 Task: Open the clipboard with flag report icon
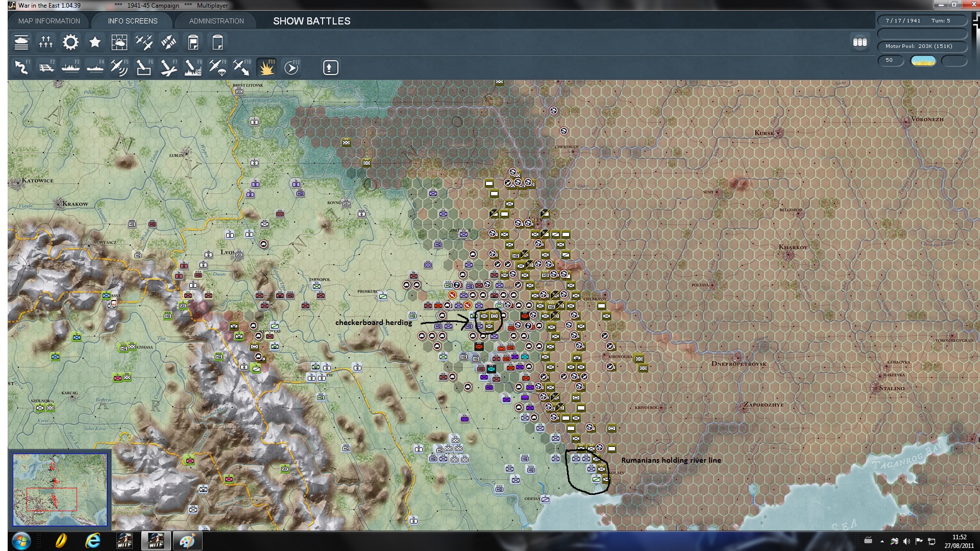coord(193,42)
